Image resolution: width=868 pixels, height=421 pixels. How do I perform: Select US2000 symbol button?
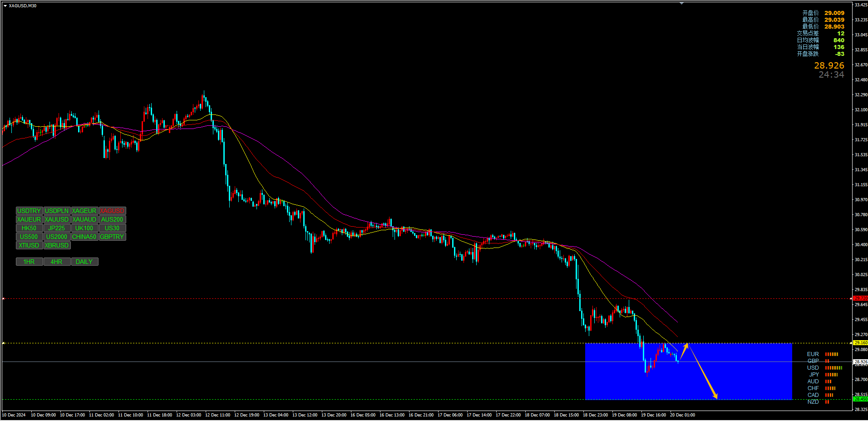click(57, 237)
